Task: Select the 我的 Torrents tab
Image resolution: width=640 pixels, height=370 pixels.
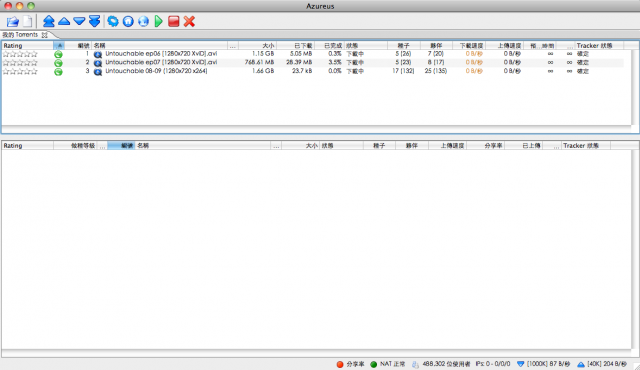Action: 20,35
